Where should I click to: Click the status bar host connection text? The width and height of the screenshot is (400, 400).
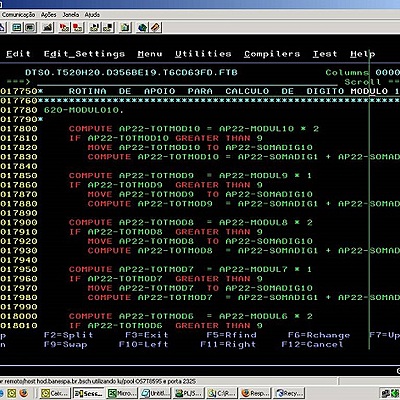[98, 381]
